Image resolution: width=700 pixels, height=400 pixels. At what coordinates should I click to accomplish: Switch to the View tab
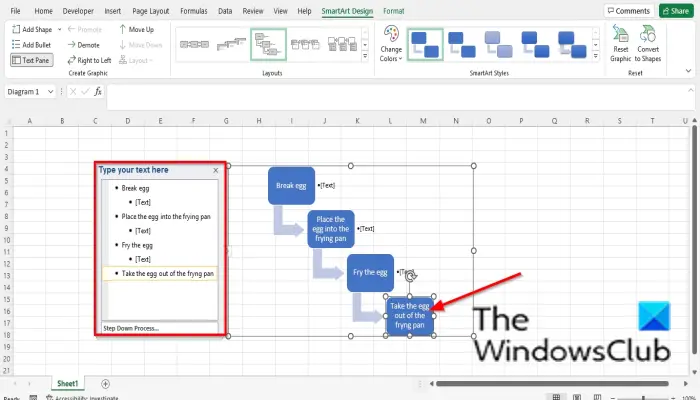[x=280, y=11]
